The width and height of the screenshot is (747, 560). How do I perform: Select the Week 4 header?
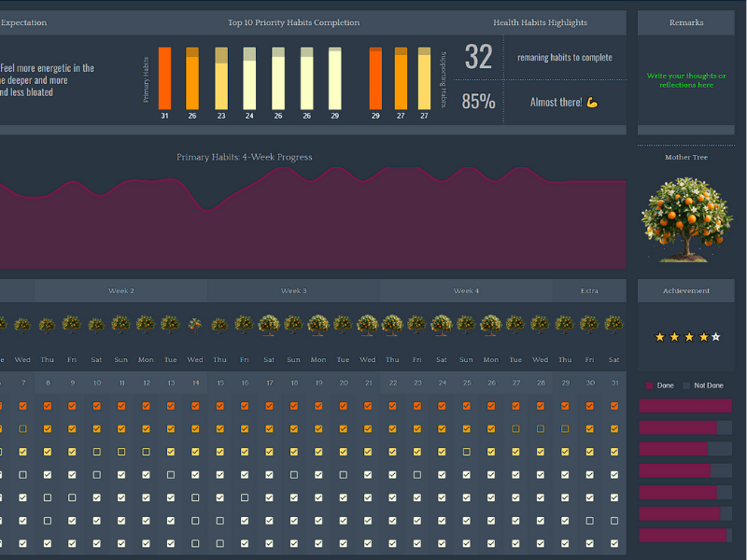tap(466, 291)
